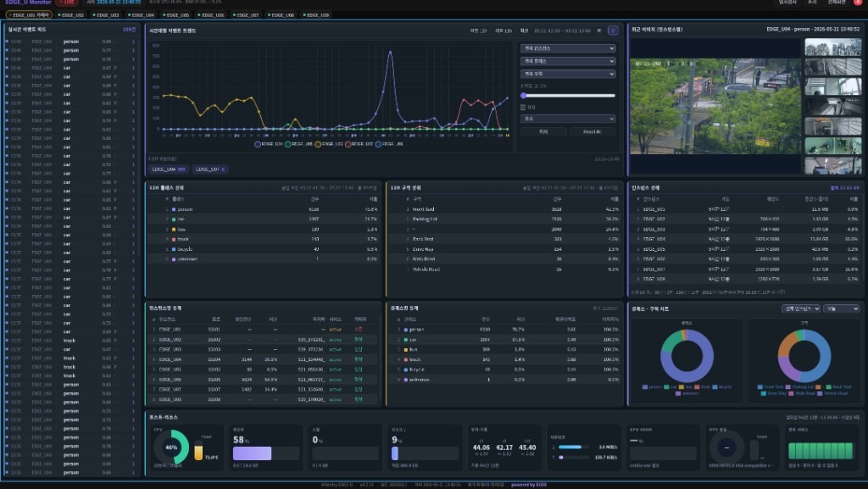Screen dimensions: 868x489
Task: Toggle the person legend item in the class donut
Action: (652, 386)
